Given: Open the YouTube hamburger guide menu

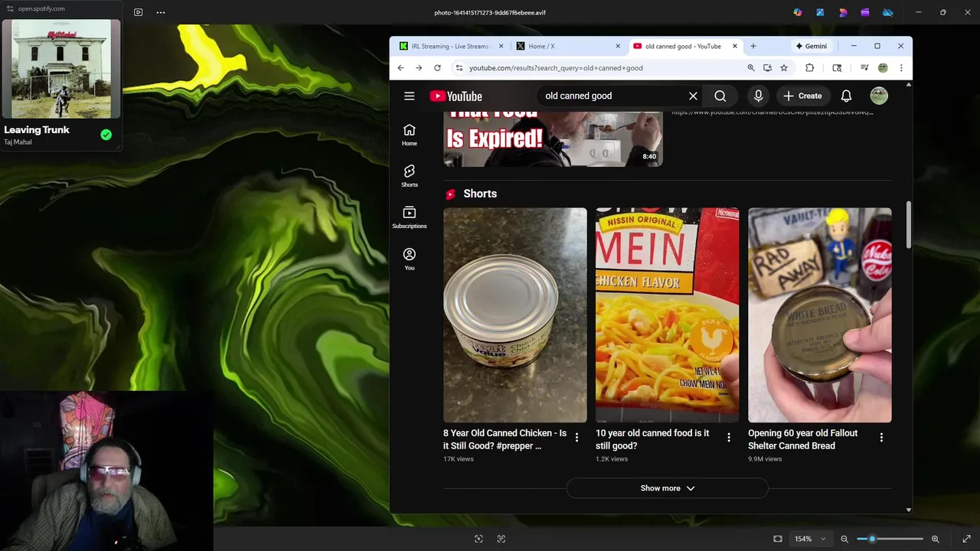Looking at the screenshot, I should [410, 96].
